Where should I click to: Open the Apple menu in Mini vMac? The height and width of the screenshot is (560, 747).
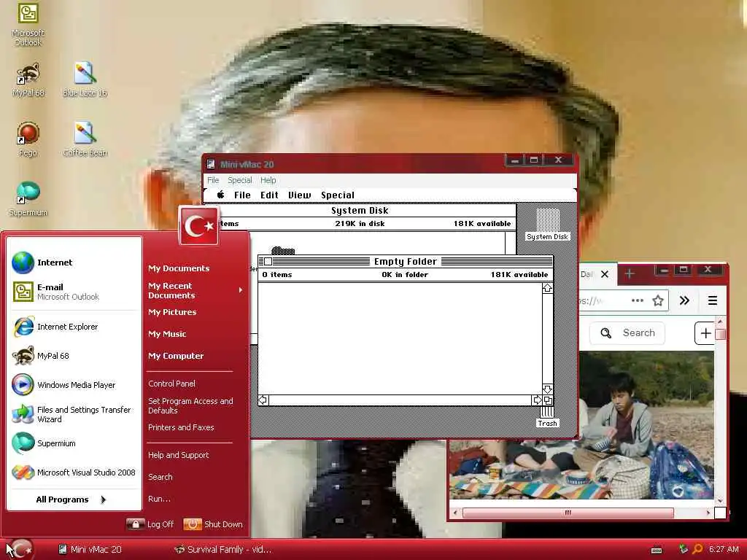click(x=220, y=195)
